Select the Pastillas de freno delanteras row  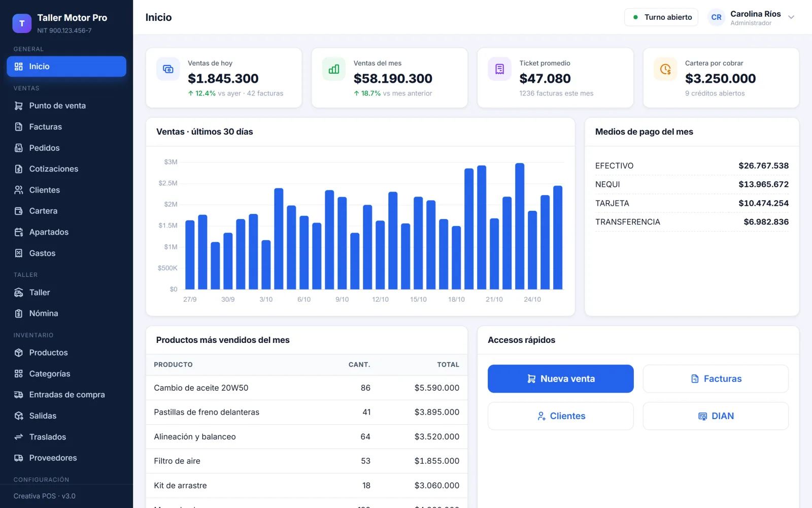pyautogui.click(x=307, y=412)
